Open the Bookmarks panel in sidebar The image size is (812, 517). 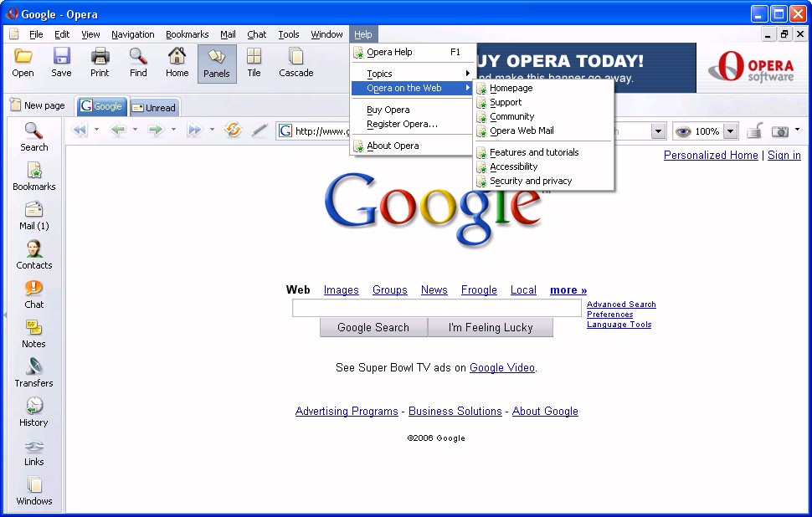click(x=33, y=176)
